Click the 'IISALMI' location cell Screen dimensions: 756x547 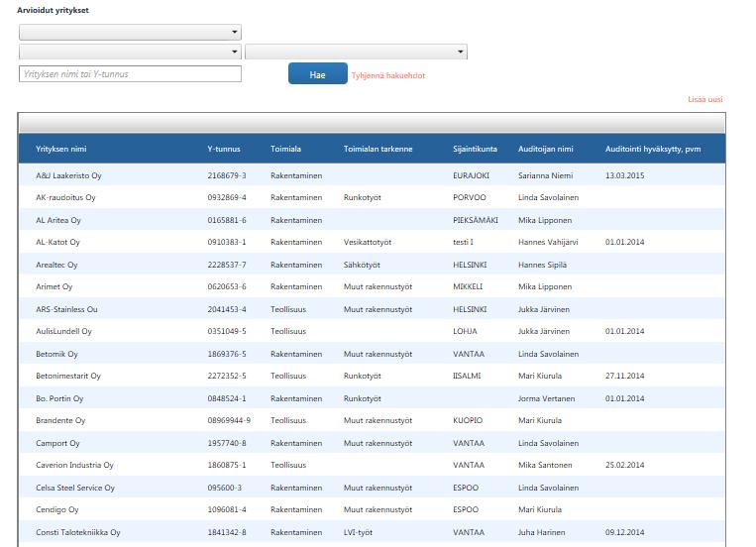pyautogui.click(x=467, y=376)
